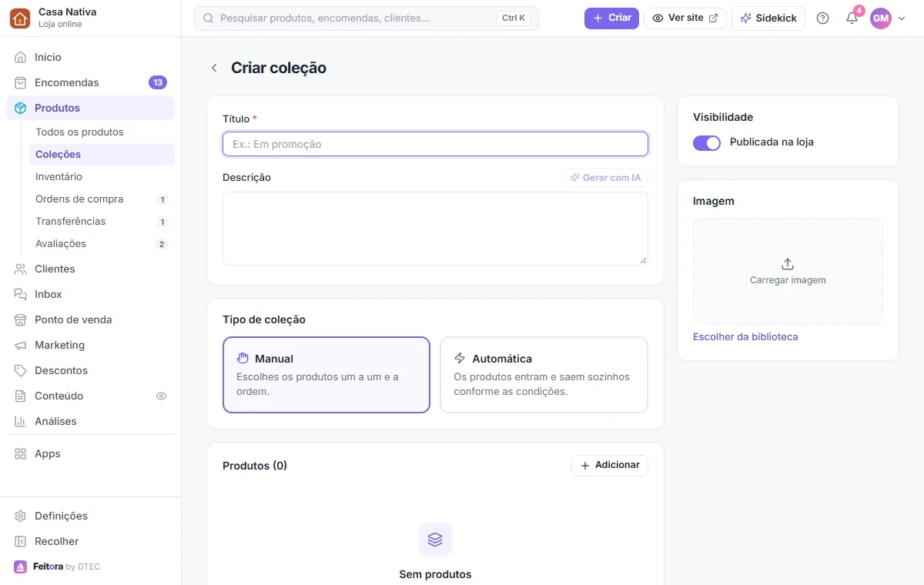Click the eye icon beside Conteúdo
The width and height of the screenshot is (924, 585).
[161, 396]
